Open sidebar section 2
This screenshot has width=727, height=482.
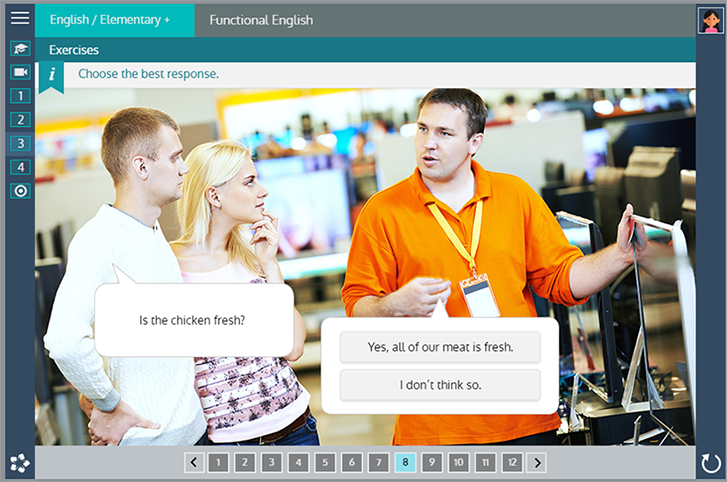(20, 119)
